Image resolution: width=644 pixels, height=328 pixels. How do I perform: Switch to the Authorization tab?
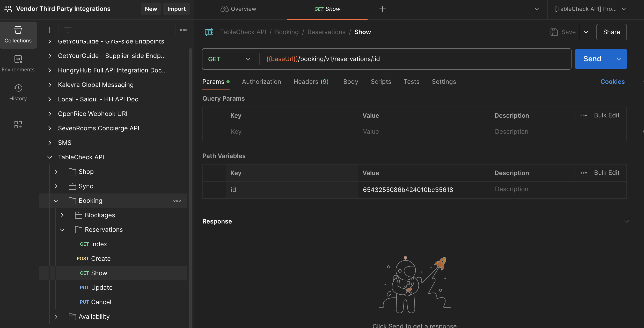(261, 82)
